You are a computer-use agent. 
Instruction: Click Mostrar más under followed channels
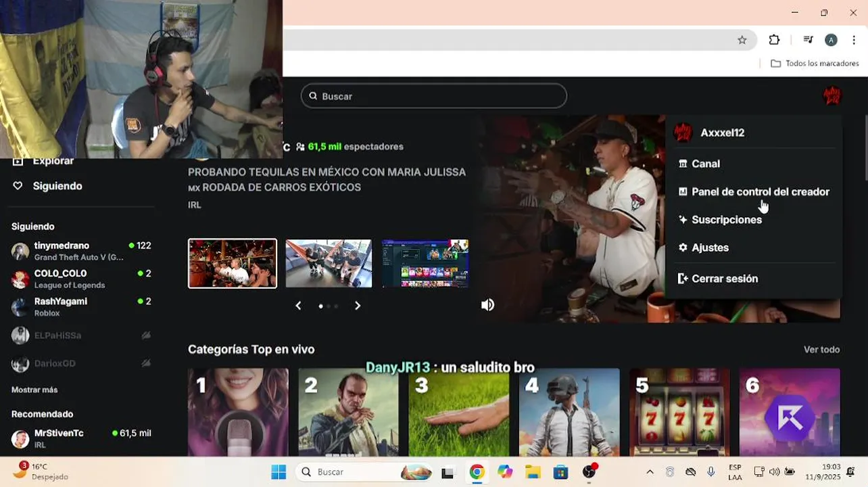(x=34, y=390)
